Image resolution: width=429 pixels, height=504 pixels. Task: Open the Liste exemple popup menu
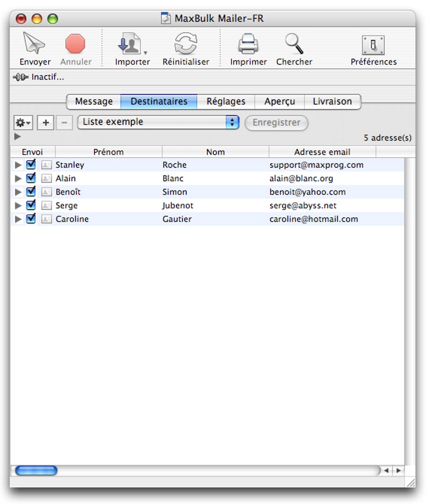click(x=158, y=122)
